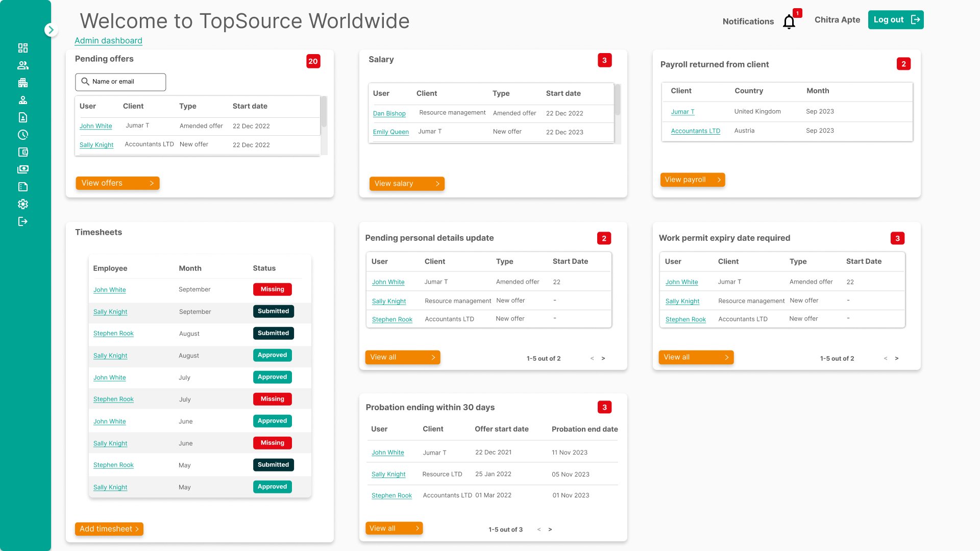Open Stephen Rook in Pending personal details
This screenshot has width=980, height=551.
click(392, 319)
